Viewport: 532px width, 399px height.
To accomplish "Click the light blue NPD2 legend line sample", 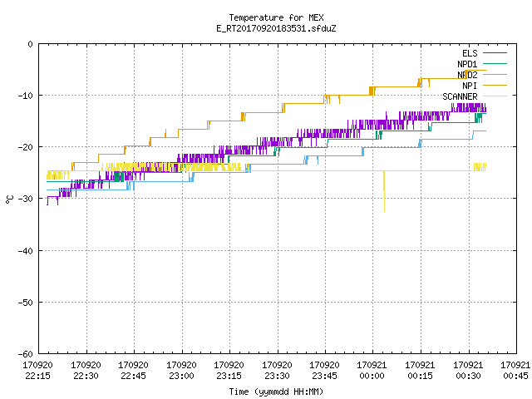I will coord(495,74).
